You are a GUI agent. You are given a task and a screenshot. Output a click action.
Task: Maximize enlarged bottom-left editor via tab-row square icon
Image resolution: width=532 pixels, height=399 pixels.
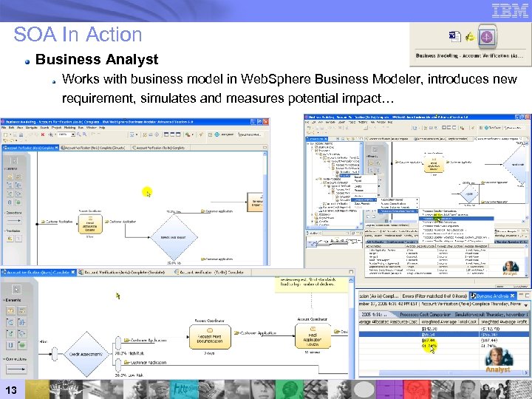(x=351, y=271)
